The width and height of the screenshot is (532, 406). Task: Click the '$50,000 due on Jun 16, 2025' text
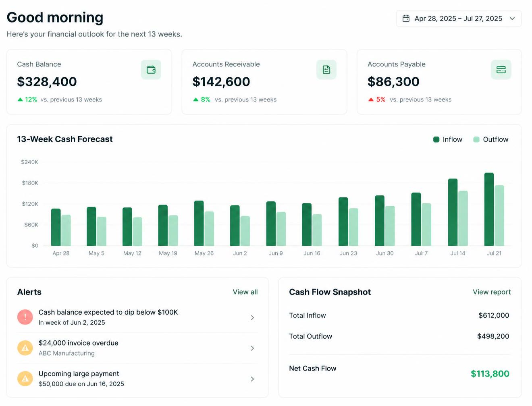[x=81, y=384]
